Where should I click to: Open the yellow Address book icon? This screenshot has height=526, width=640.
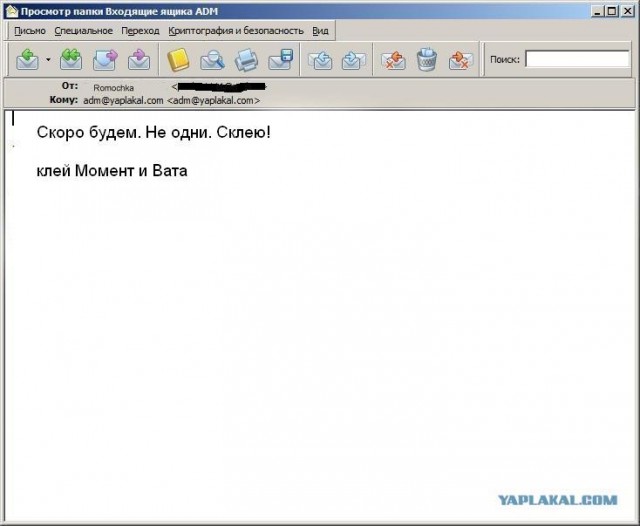178,60
